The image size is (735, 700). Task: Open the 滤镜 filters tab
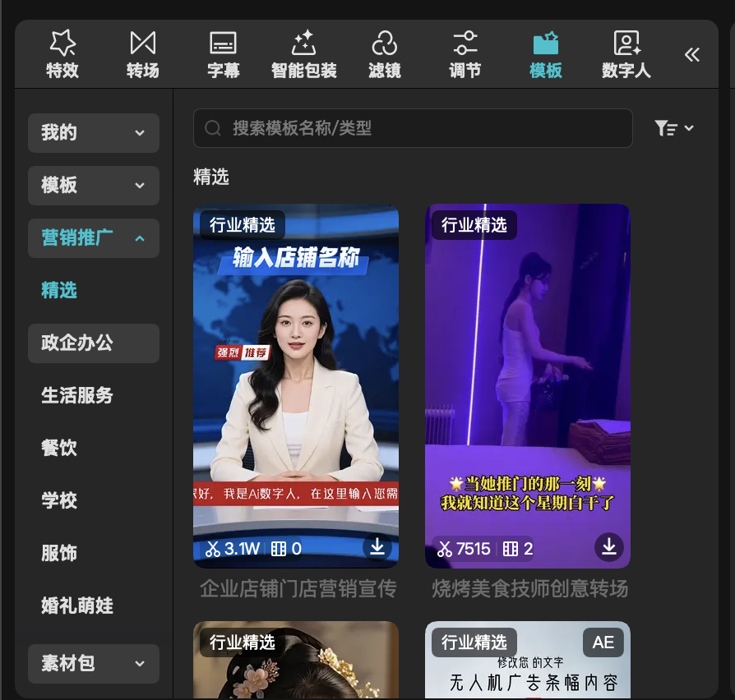click(385, 54)
